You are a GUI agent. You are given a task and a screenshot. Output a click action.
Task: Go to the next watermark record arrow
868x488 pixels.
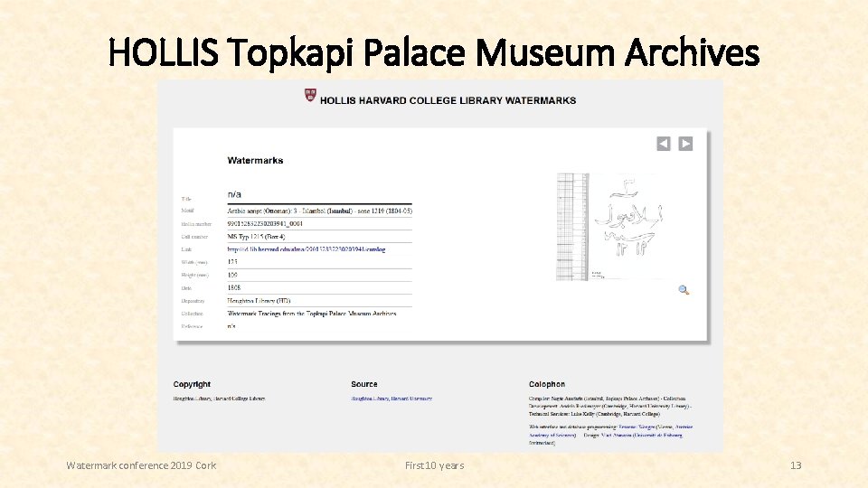[x=685, y=144]
